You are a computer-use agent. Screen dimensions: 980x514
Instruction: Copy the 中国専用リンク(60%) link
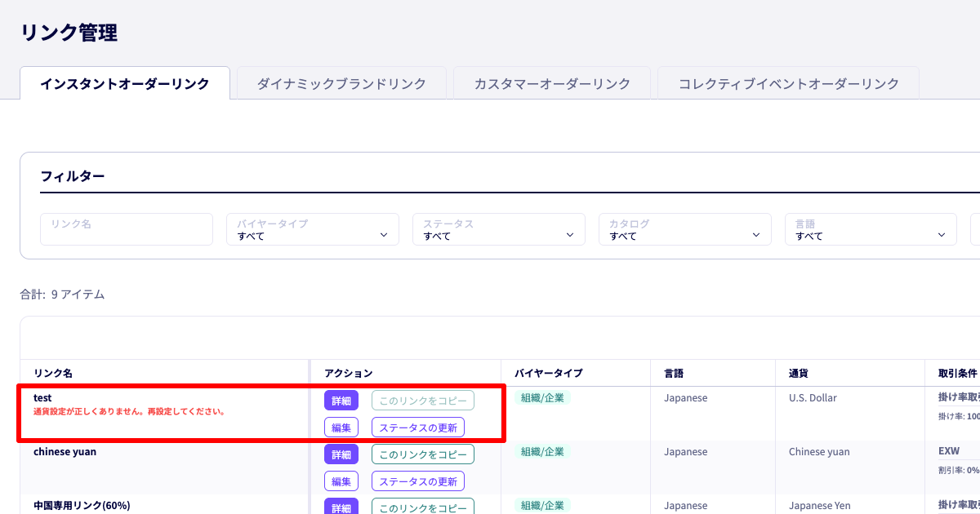[x=423, y=507]
